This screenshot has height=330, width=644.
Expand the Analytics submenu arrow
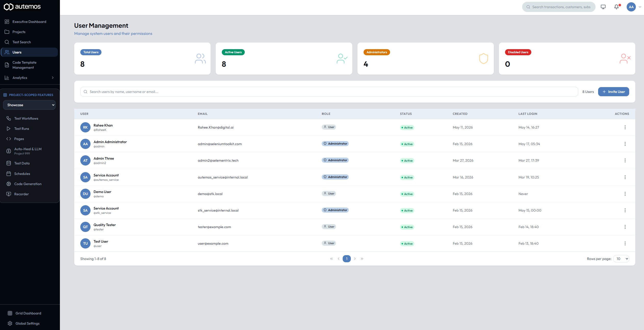tap(53, 78)
